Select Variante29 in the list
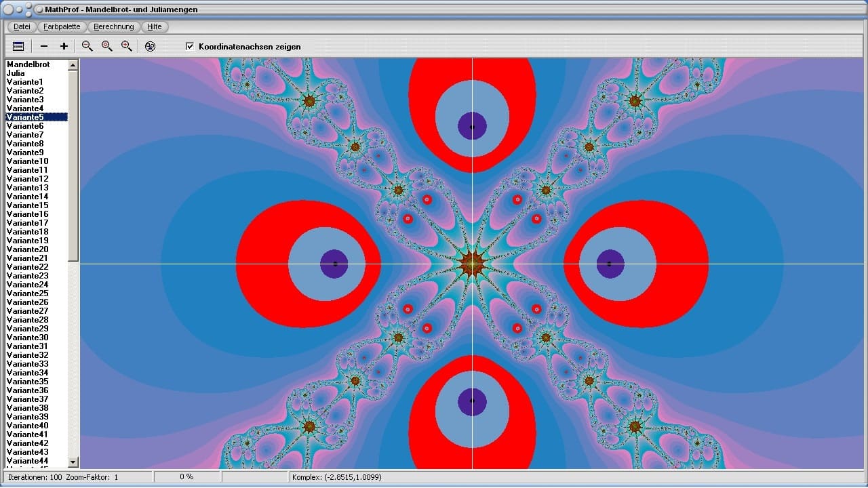 27,329
